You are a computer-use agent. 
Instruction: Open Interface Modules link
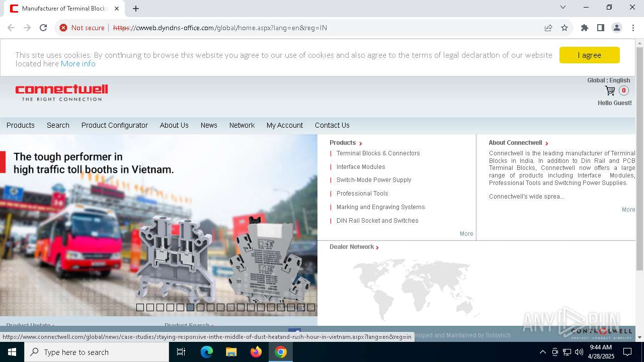click(361, 167)
